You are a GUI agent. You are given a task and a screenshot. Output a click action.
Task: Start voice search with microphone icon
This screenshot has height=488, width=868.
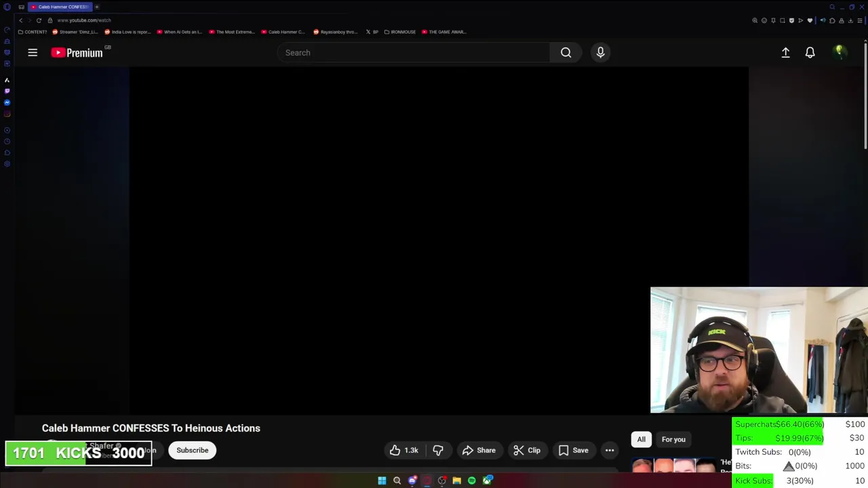(x=600, y=52)
